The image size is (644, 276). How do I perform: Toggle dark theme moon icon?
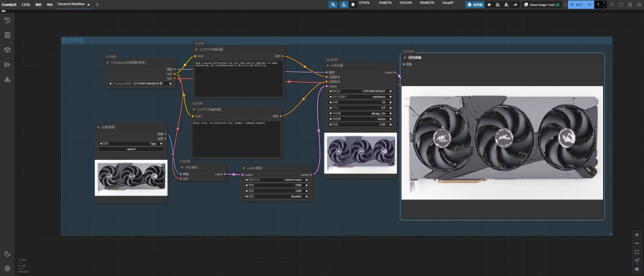[7, 254]
